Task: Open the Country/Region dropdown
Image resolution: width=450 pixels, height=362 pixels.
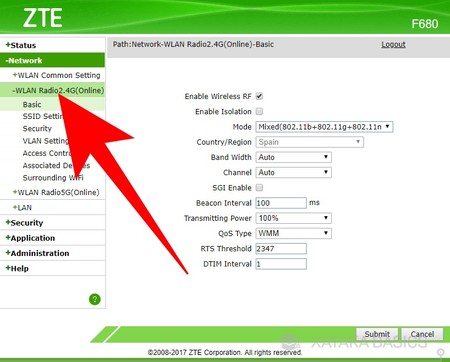Action: click(310, 142)
